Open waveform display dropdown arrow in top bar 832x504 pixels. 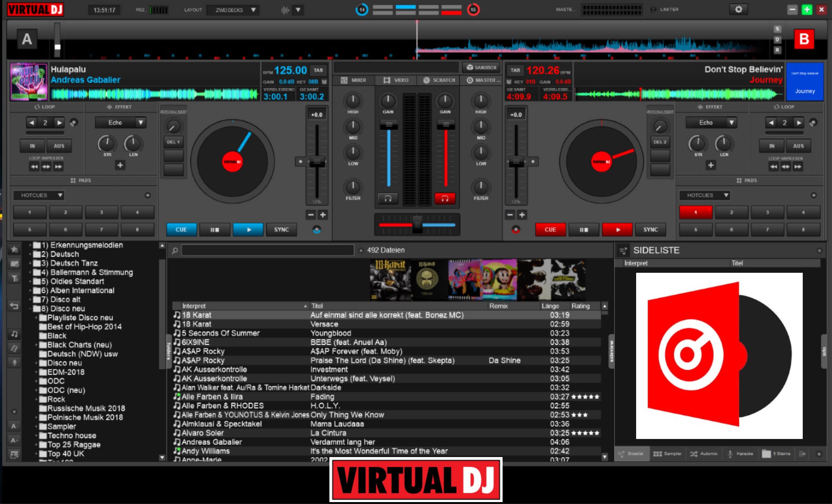[x=298, y=10]
